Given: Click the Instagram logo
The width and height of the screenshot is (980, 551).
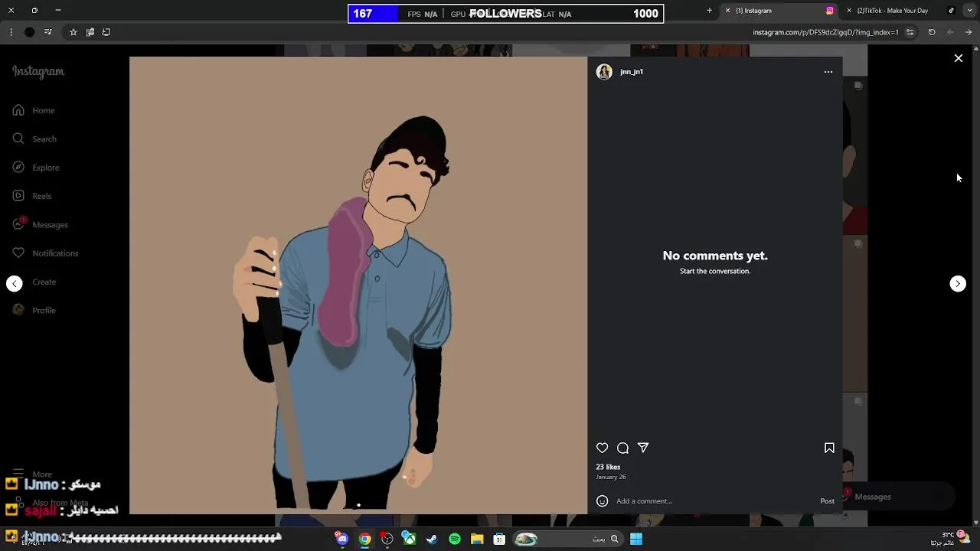Looking at the screenshot, I should coord(38,71).
